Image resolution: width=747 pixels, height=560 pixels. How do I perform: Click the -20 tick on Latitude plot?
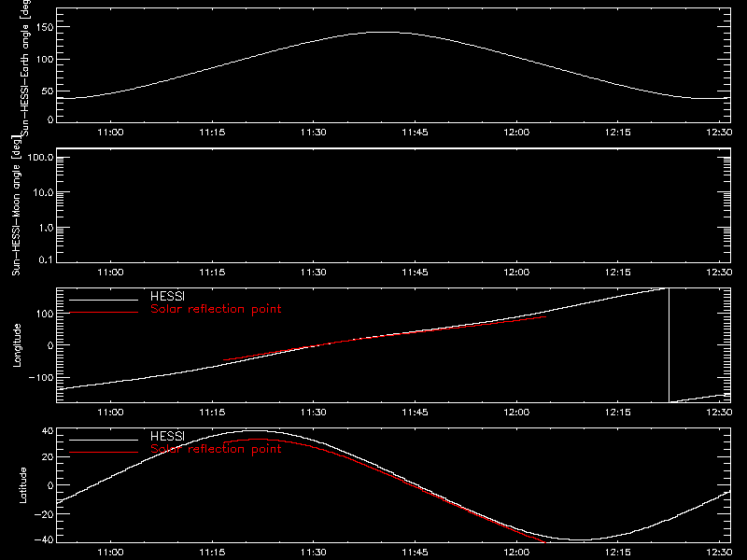[x=44, y=514]
